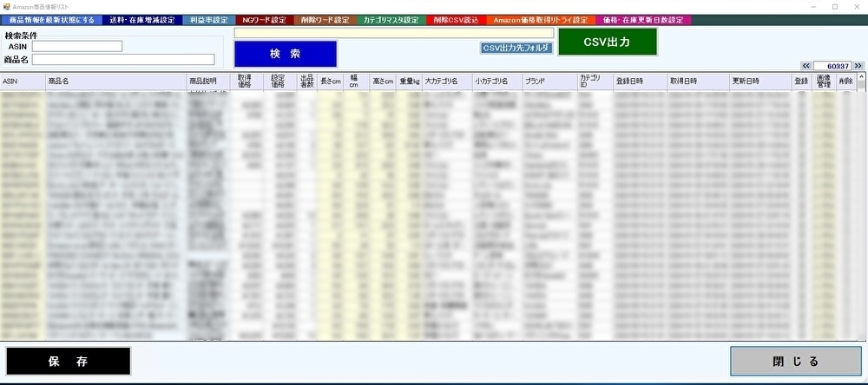Select the 登録日時 column header
Image resolution: width=868 pixels, height=385 pixels.
point(640,82)
